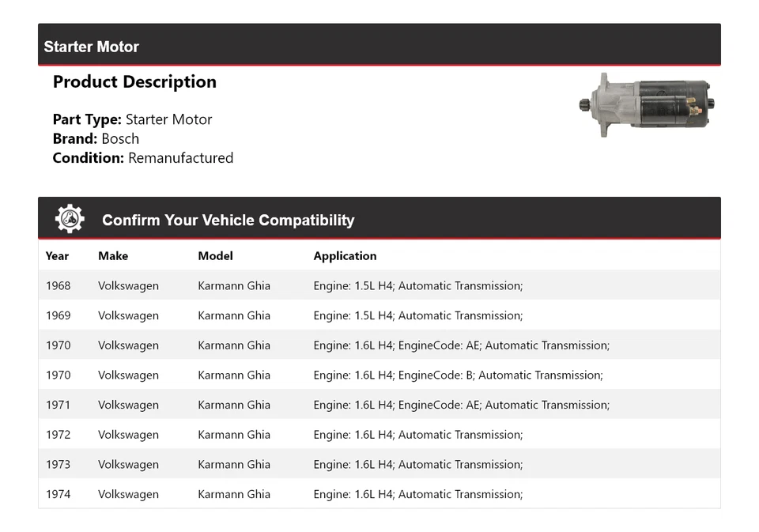759x532 pixels.
Task: Click the Brand: Bosch text
Action: pyautogui.click(x=96, y=139)
